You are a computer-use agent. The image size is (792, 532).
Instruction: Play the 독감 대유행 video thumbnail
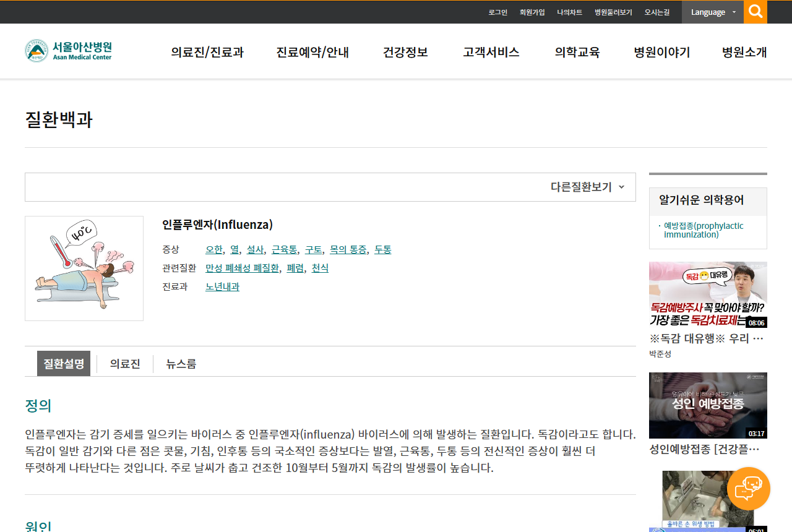pyautogui.click(x=708, y=295)
